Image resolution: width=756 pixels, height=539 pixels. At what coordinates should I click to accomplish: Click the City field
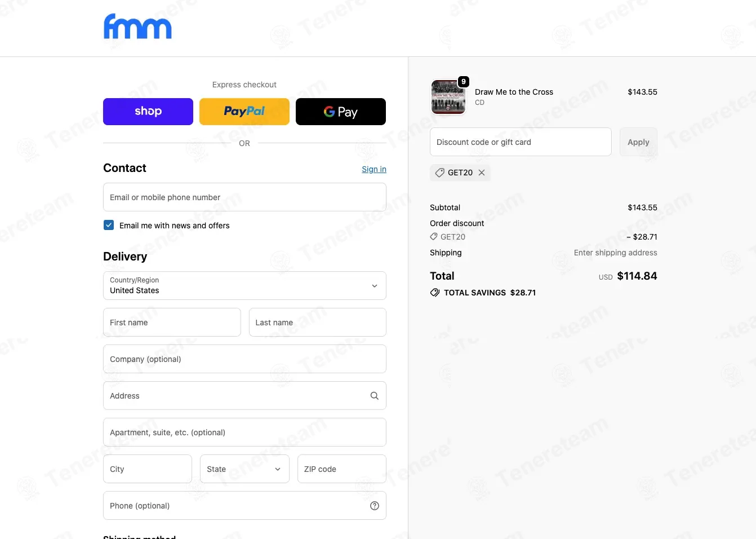coord(148,469)
